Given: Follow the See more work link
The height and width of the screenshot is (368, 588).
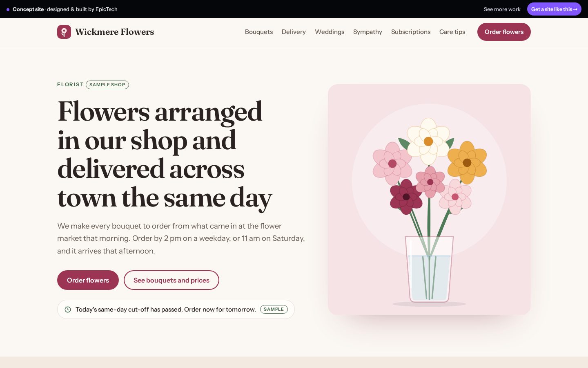Looking at the screenshot, I should tap(502, 9).
